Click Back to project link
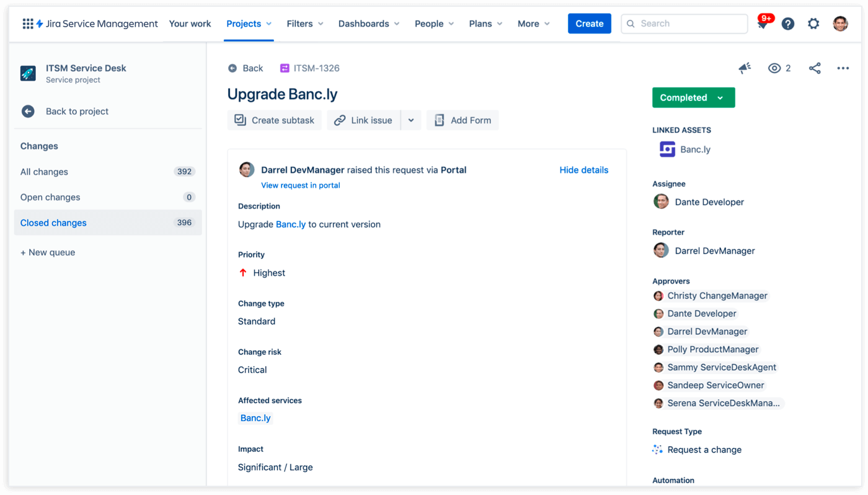The width and height of the screenshot is (868, 495). (x=77, y=111)
